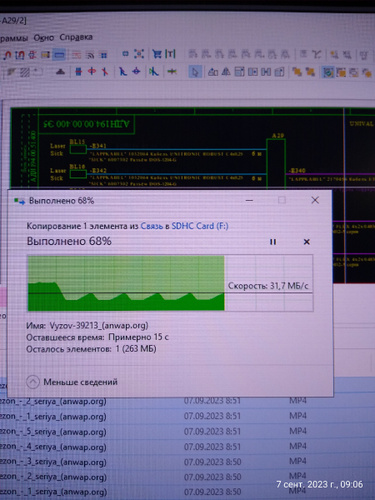Open the Связь source folder link
This screenshot has width=375, height=500.
pyautogui.click(x=152, y=226)
